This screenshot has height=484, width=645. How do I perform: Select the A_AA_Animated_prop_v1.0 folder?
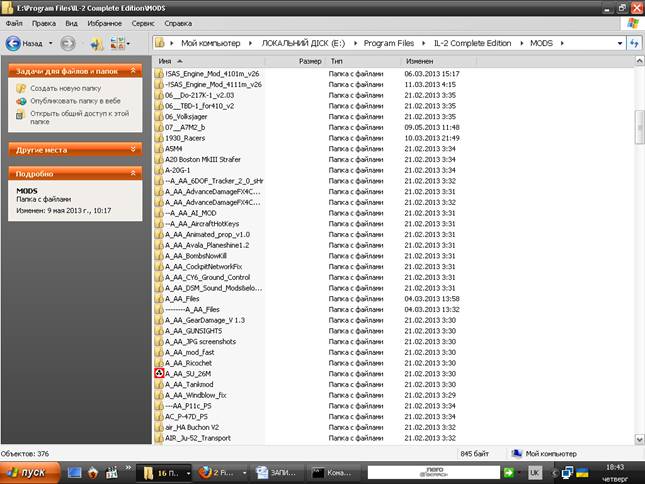click(207, 234)
